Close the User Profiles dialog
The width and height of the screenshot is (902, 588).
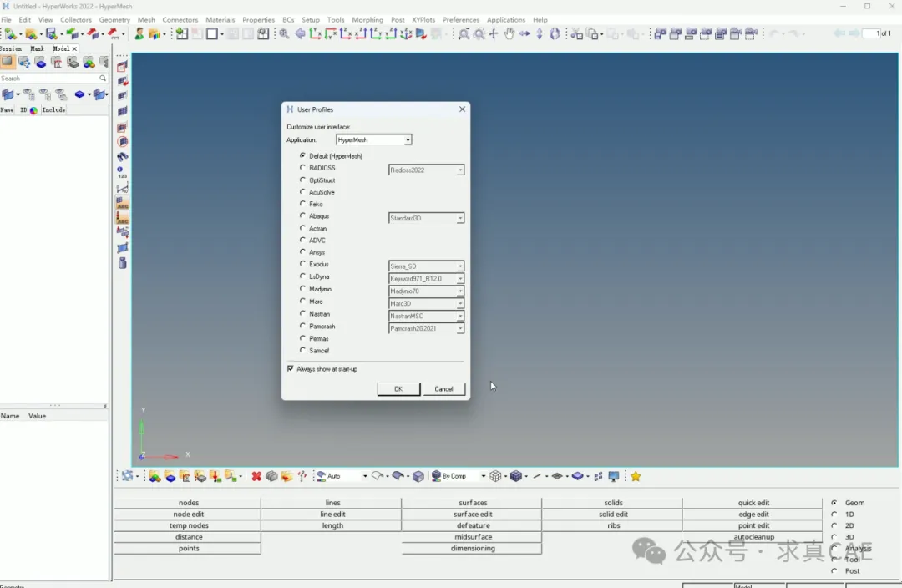click(x=462, y=109)
